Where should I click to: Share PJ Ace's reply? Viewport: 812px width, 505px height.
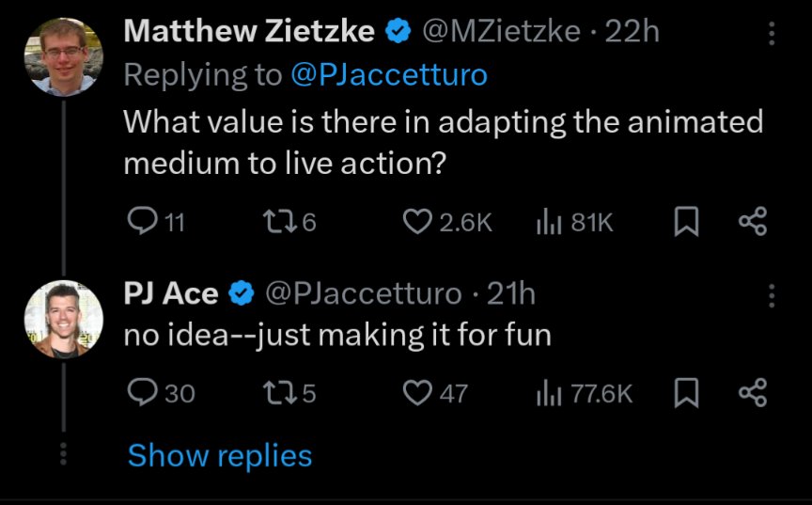(753, 392)
